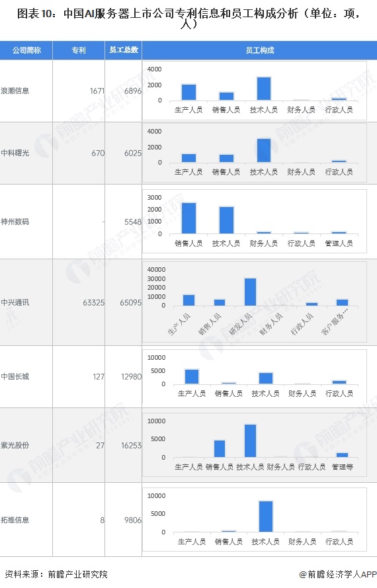
Task: Click the employee total 12980
Action: pyautogui.click(x=132, y=376)
